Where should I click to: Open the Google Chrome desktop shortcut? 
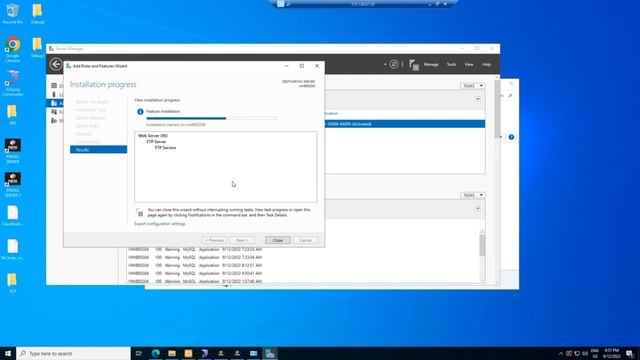point(13,49)
